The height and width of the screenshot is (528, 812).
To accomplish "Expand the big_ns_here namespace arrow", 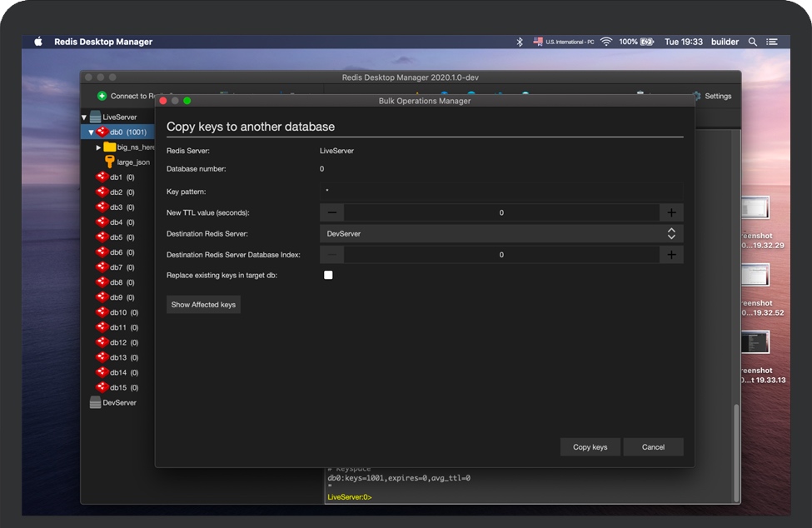I will click(x=99, y=147).
